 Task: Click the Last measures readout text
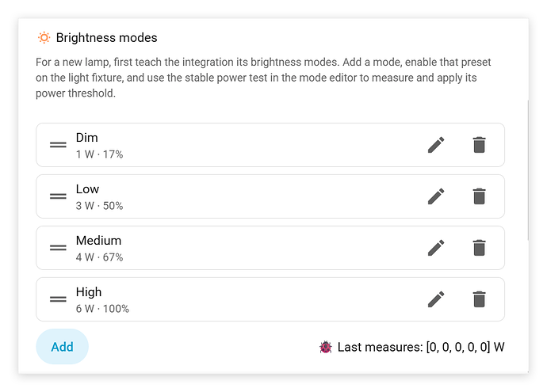421,347
